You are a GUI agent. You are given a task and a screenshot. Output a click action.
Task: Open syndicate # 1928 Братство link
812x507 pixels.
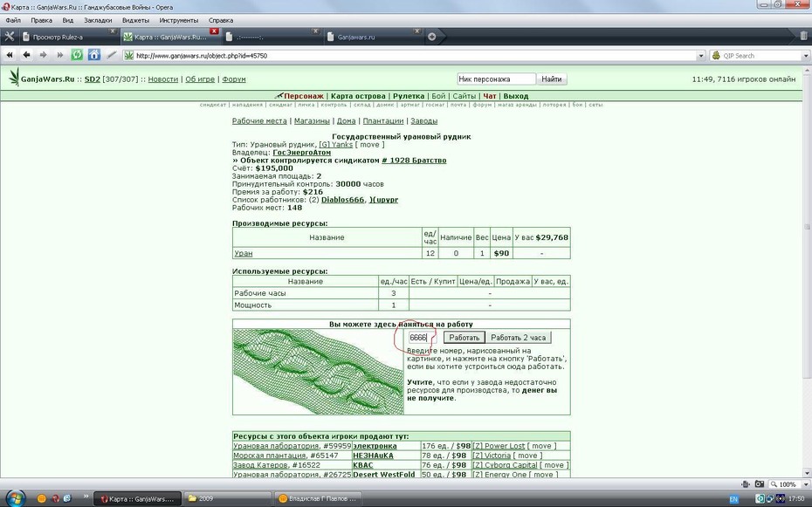tap(414, 161)
